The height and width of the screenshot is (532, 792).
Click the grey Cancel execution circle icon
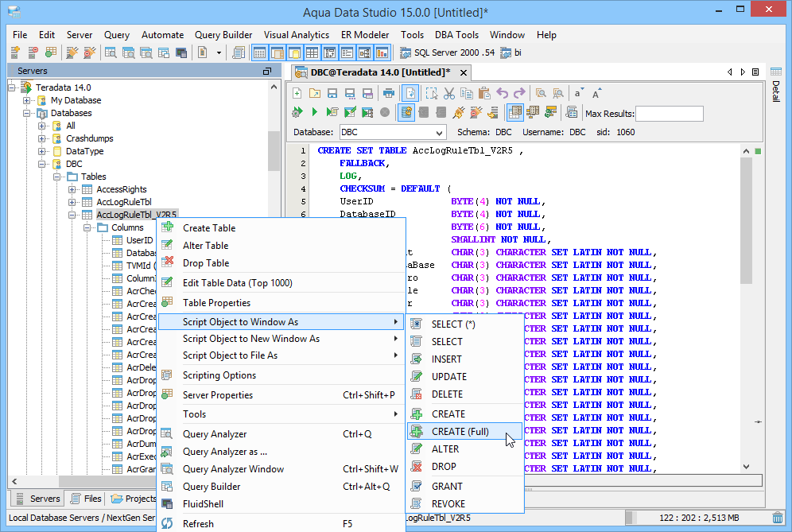(385, 112)
